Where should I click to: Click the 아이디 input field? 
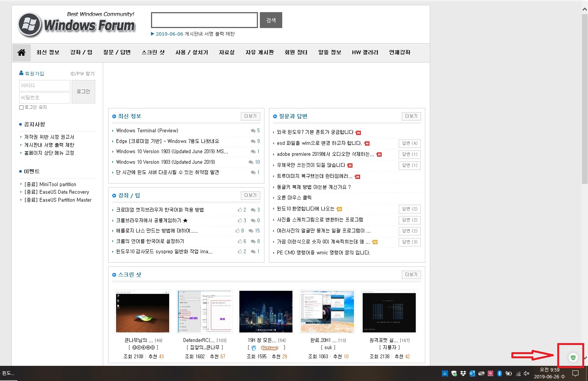[x=45, y=86]
